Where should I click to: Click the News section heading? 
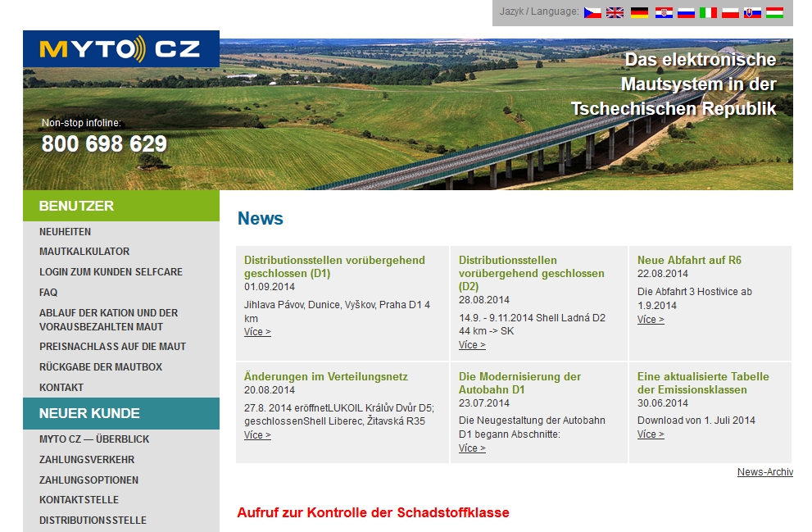(260, 219)
